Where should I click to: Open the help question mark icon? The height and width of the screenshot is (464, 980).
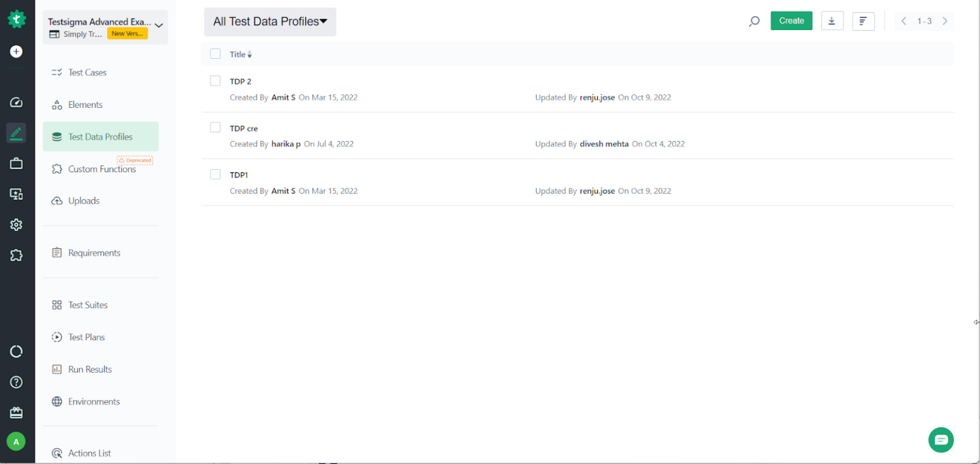pos(15,382)
